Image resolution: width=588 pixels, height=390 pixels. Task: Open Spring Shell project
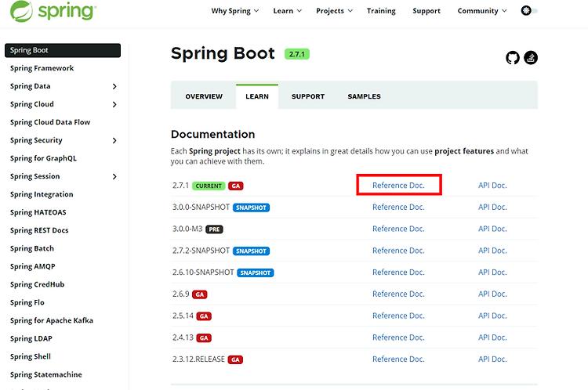click(31, 356)
